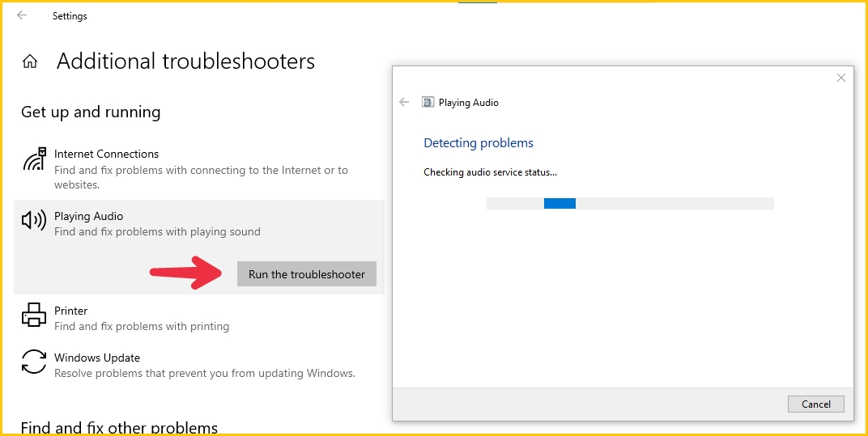
Task: Click the Settings title text
Action: pyautogui.click(x=70, y=16)
